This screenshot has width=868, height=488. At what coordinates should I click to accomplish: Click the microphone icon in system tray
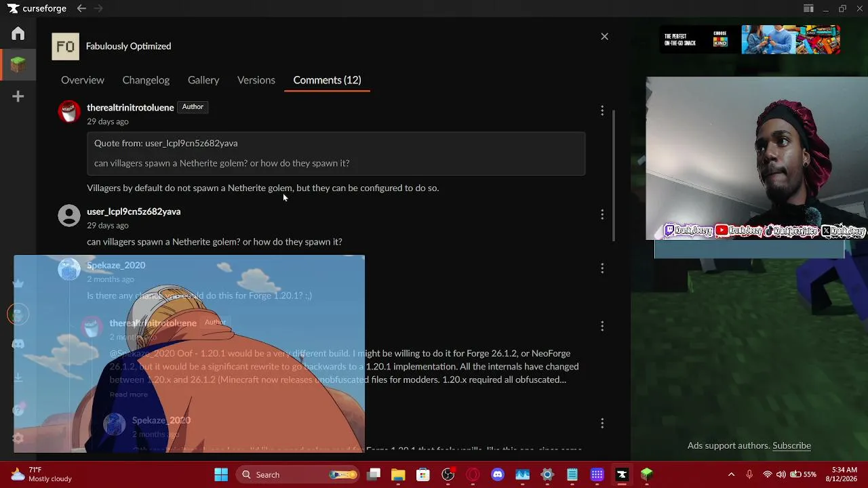pyautogui.click(x=749, y=474)
